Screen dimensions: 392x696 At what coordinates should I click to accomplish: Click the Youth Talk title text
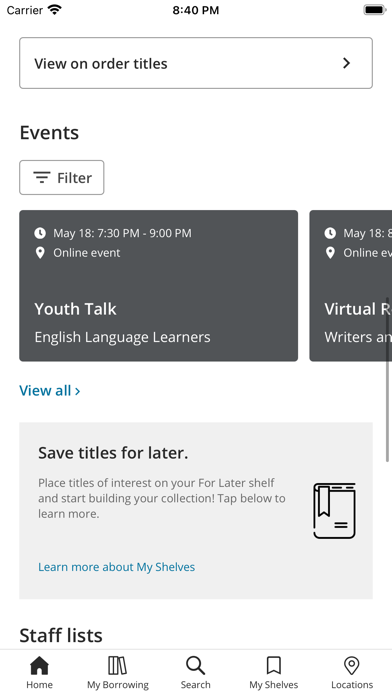pyautogui.click(x=75, y=309)
